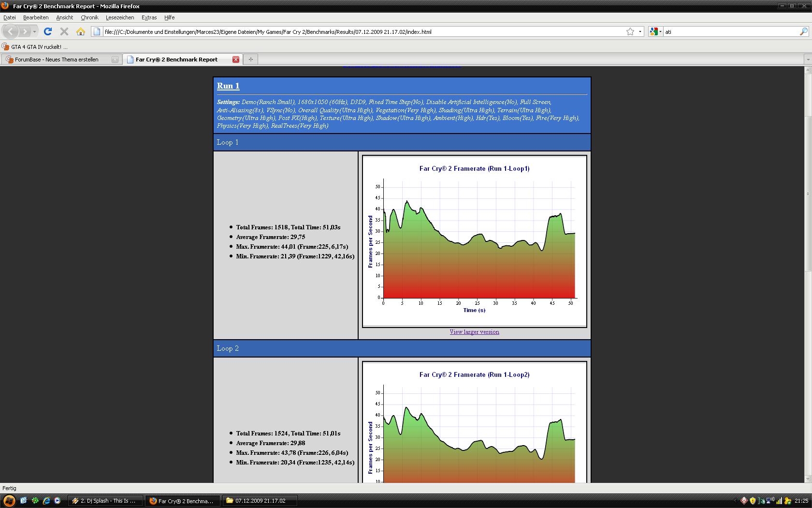Viewport: 812px width, 508px height.
Task: Switch to Far Cry 2 Benchmark taskbar button
Action: (183, 501)
